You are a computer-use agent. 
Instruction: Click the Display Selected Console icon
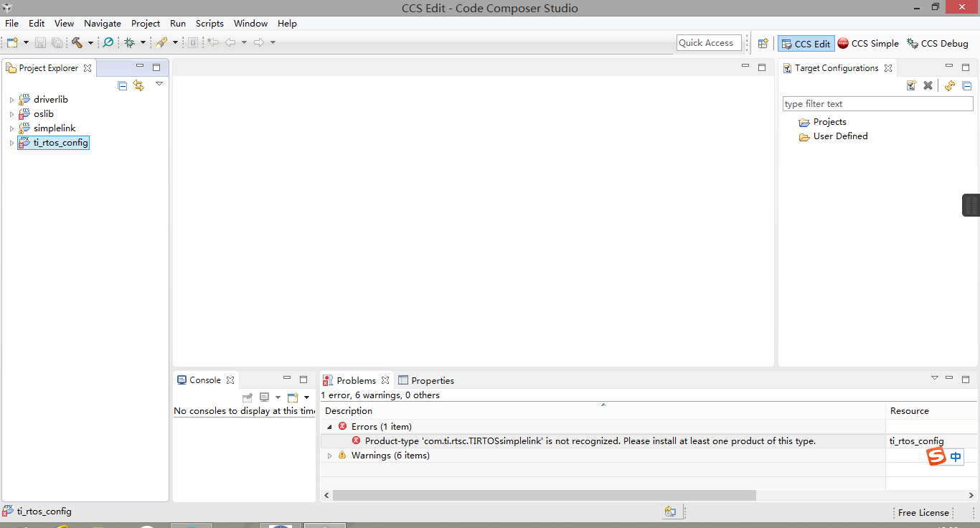(x=265, y=397)
